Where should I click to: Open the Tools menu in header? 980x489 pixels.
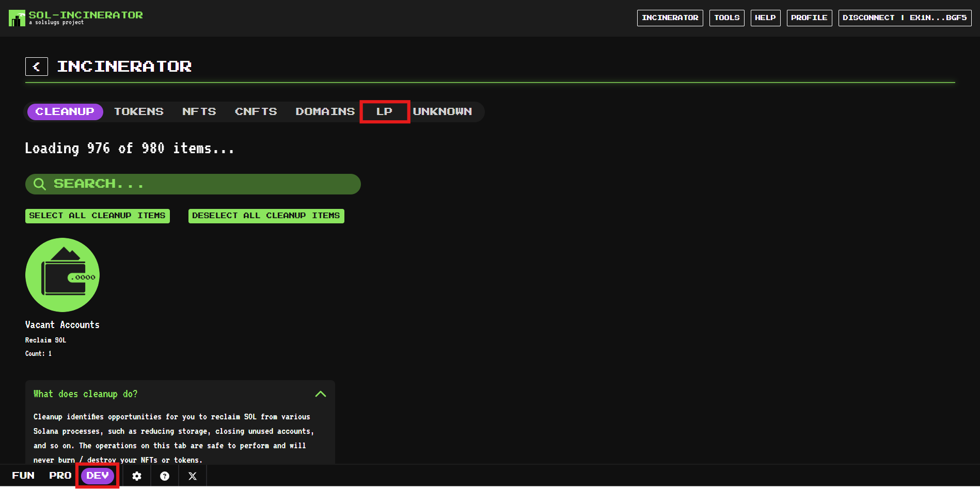pyautogui.click(x=726, y=18)
